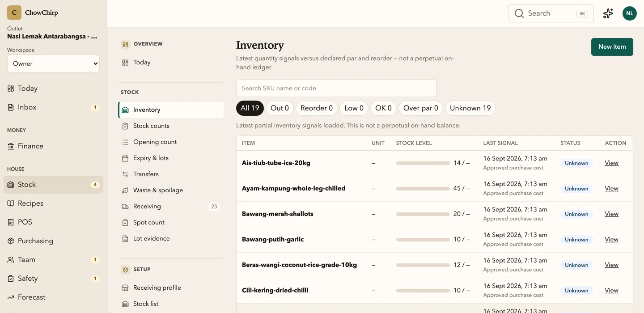Click the New item button
The image size is (644, 313).
[612, 47]
